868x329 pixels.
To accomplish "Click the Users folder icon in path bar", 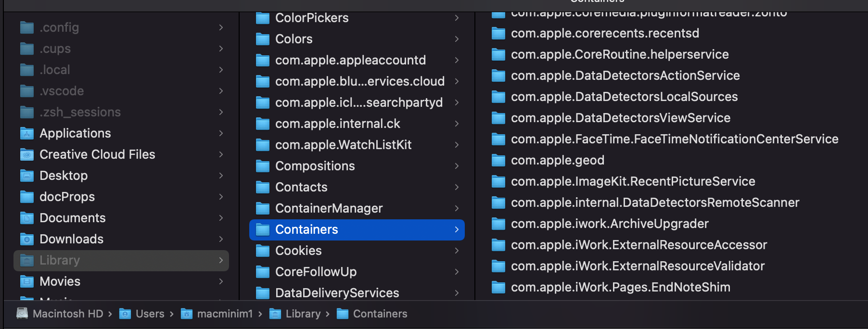I will point(125,314).
